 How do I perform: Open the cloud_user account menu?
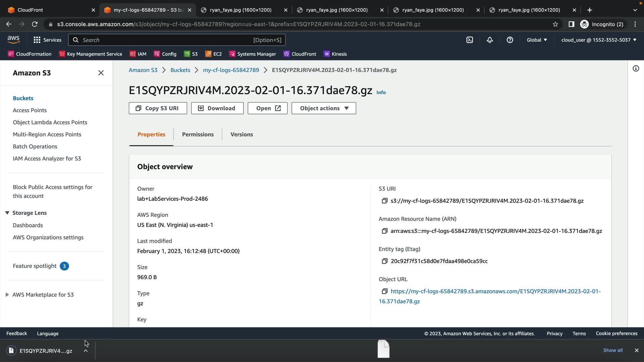tap(599, 40)
